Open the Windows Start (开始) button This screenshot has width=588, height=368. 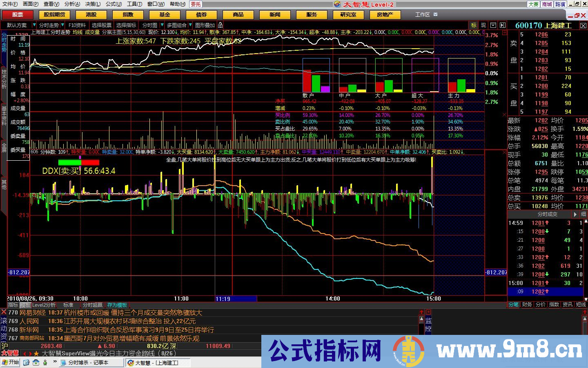tap(10, 363)
